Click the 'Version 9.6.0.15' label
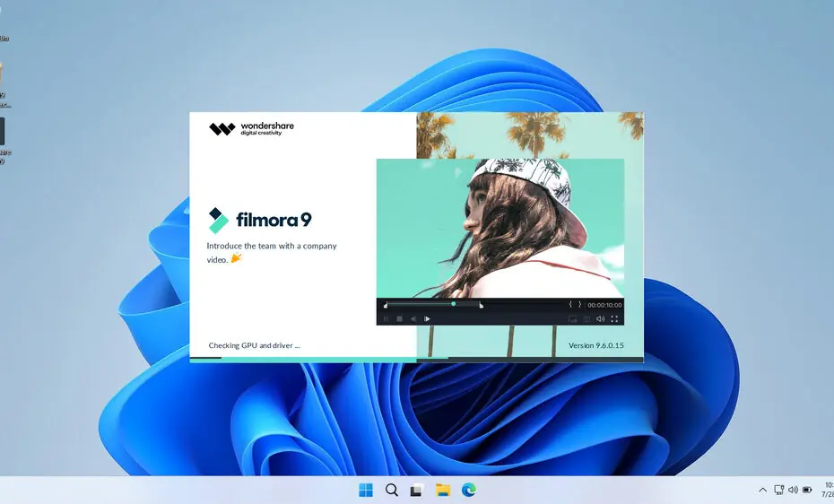Screen dimensions: 834x504 (x=595, y=345)
